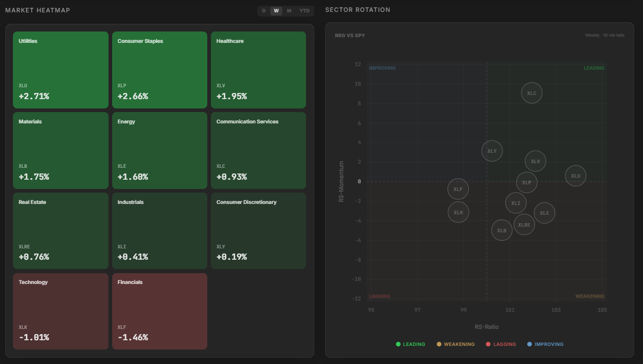Screen dimensions: 643x364
Task: Click the XLY bubble on the RRG chart
Action: click(x=492, y=151)
